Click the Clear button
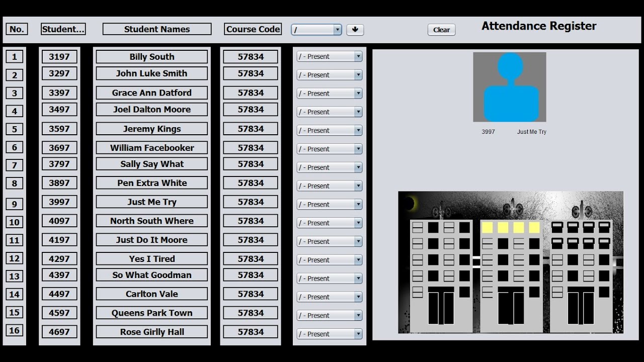 coord(441,30)
